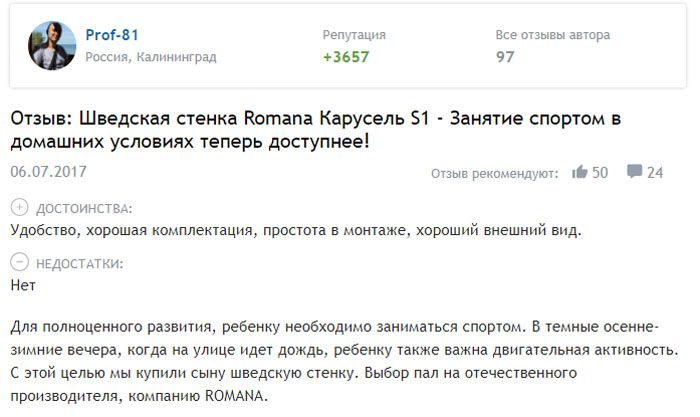Click the minus icon beside НЕДОСТАТКИ

click(19, 263)
